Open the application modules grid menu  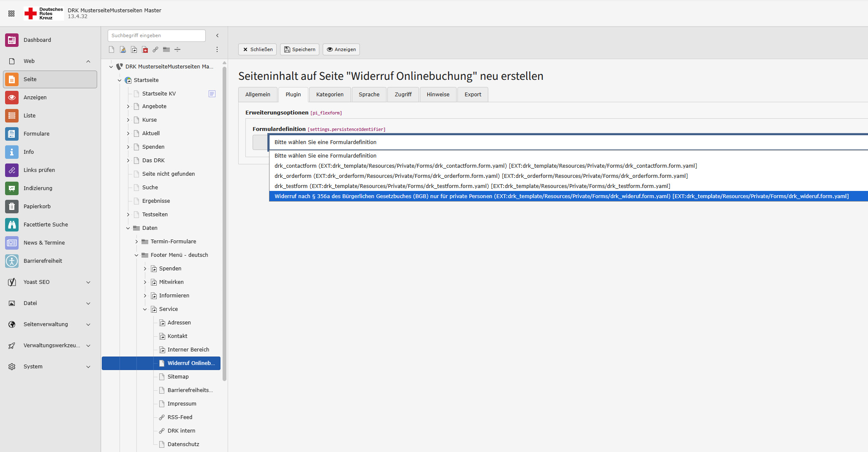coord(11,14)
